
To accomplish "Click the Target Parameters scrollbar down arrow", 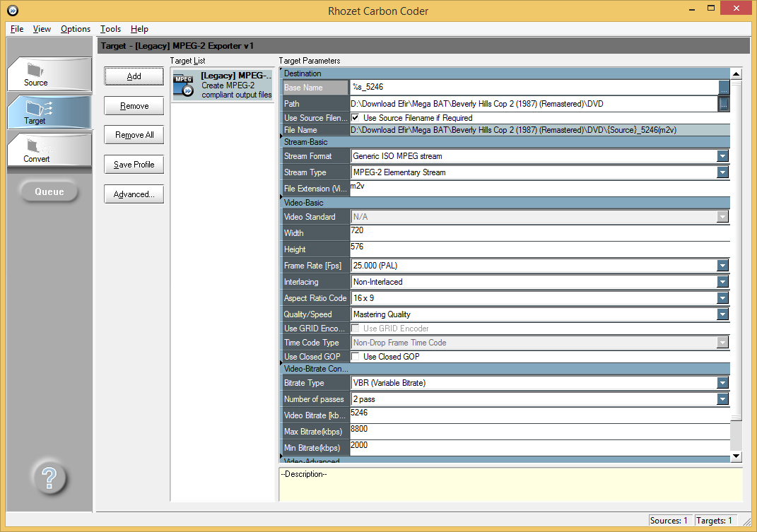I will click(x=736, y=456).
